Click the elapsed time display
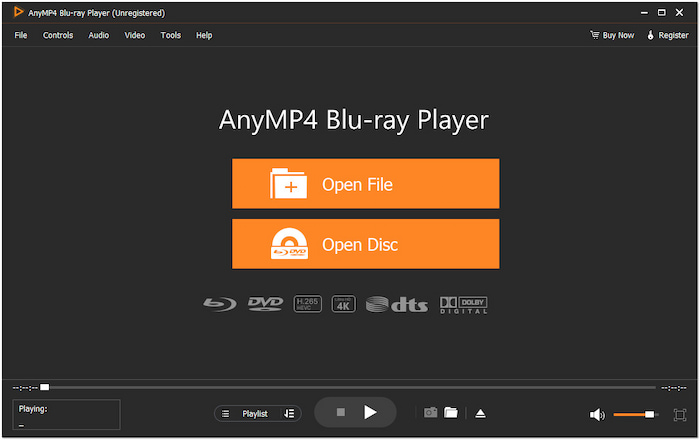 [25, 388]
